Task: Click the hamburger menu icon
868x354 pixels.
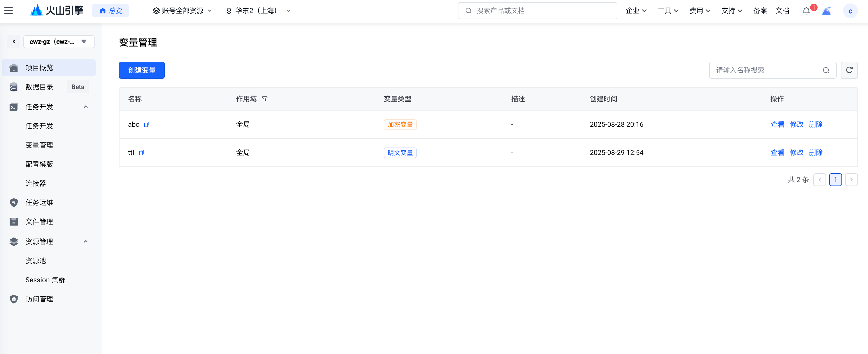Action: (8, 11)
